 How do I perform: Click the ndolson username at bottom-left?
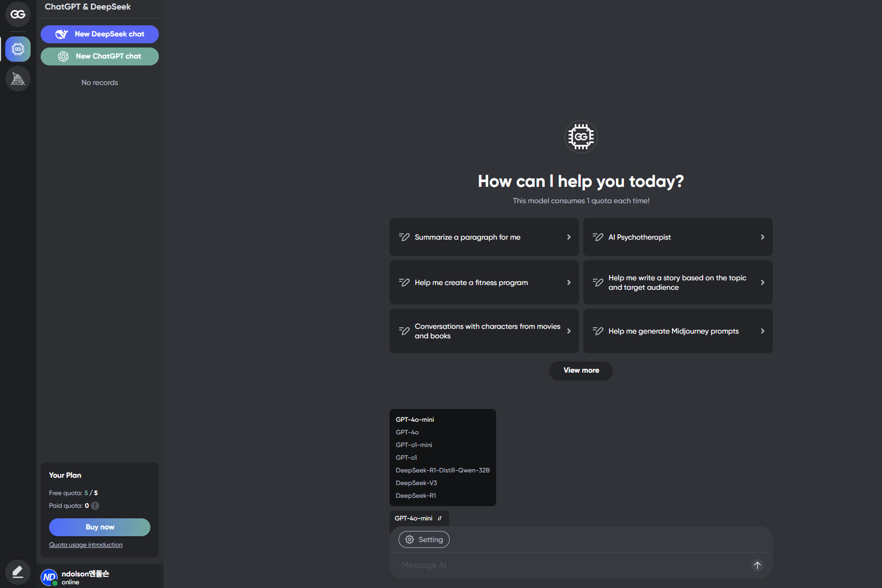point(86,574)
